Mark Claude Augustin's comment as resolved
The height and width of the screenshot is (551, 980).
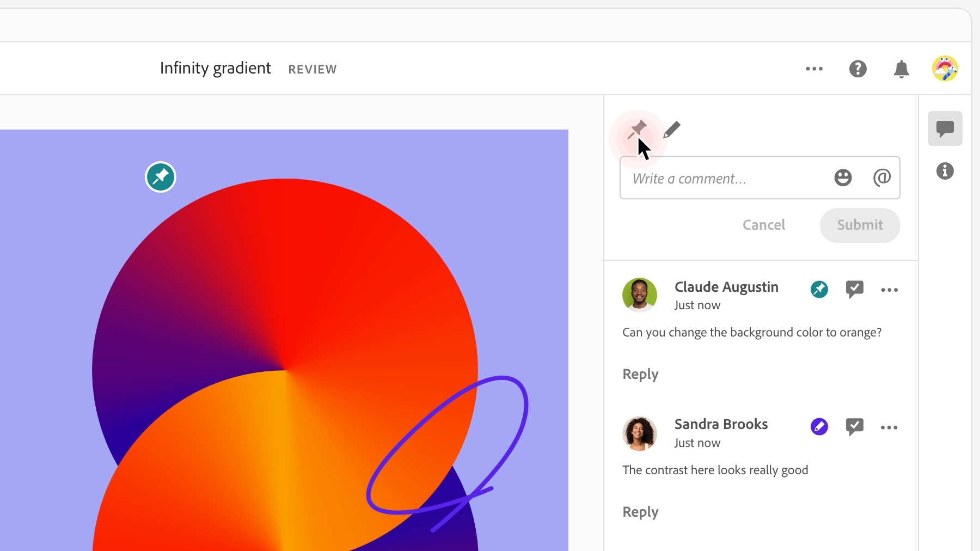pos(855,289)
